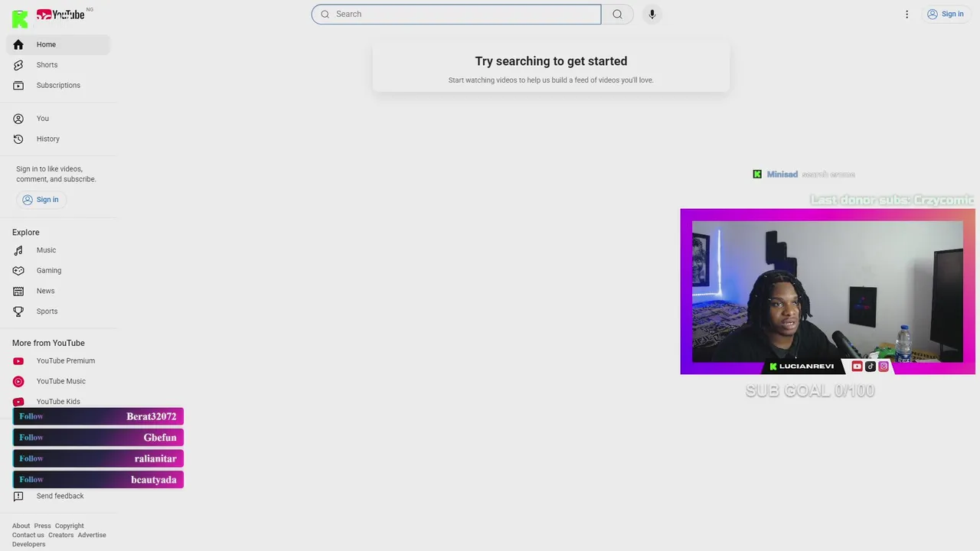
Task: Go to Subscriptions in the sidebar
Action: [x=58, y=85]
